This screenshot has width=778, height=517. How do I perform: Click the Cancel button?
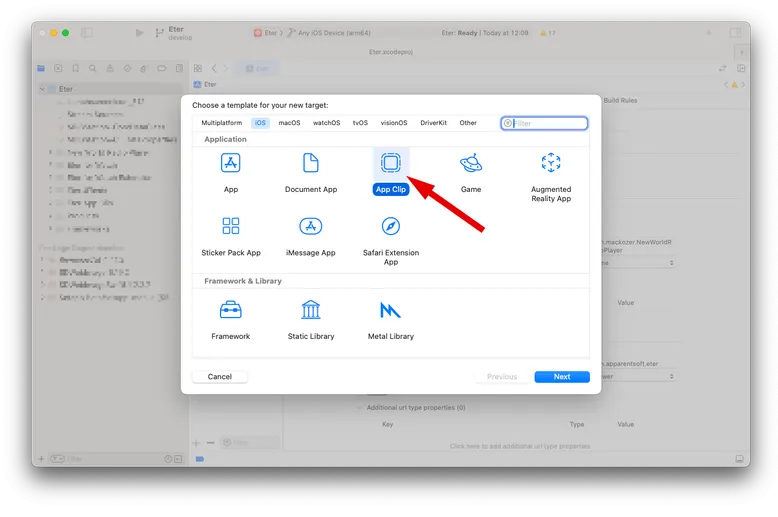(220, 377)
